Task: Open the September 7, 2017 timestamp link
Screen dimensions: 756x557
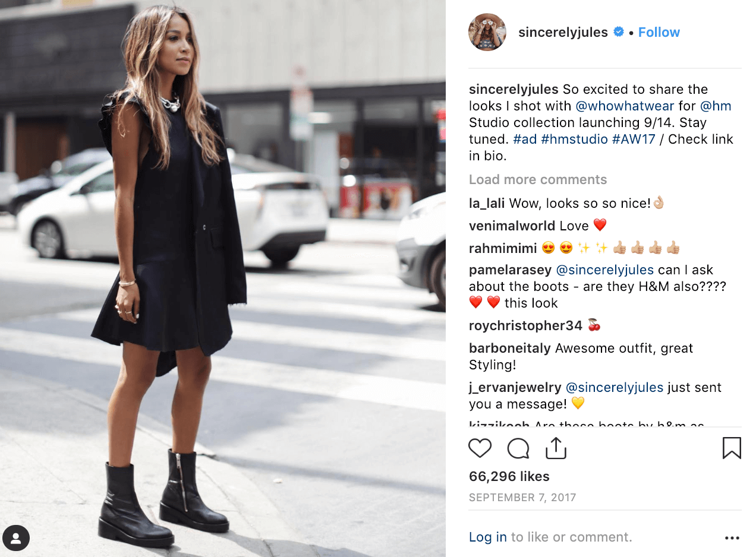Action: (x=522, y=498)
